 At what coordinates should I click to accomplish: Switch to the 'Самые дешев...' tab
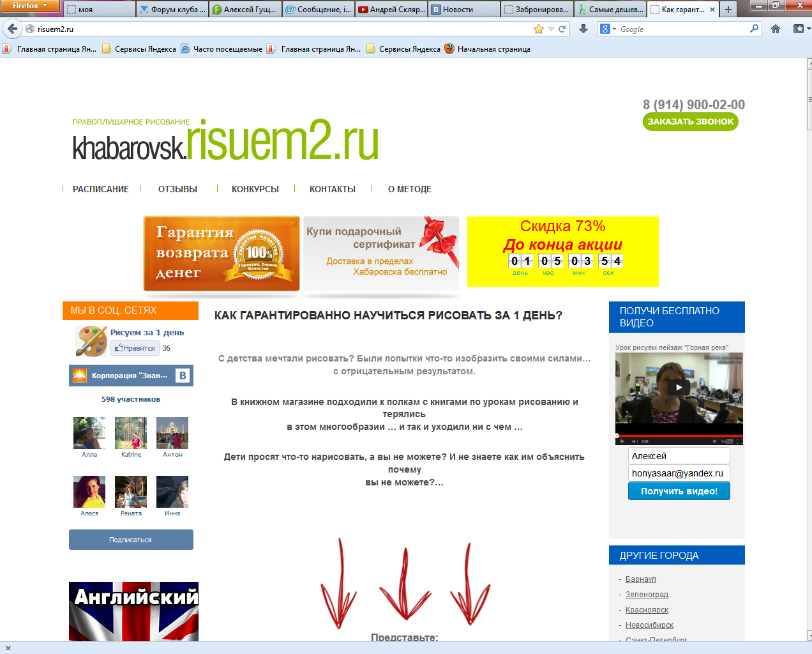[610, 10]
